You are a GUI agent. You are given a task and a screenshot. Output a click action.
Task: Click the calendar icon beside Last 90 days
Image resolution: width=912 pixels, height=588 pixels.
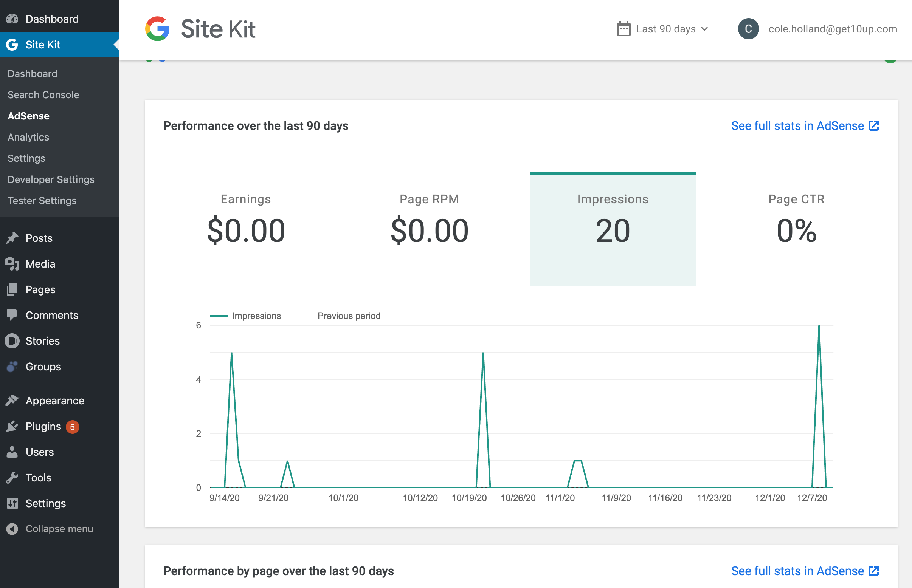[x=623, y=29]
